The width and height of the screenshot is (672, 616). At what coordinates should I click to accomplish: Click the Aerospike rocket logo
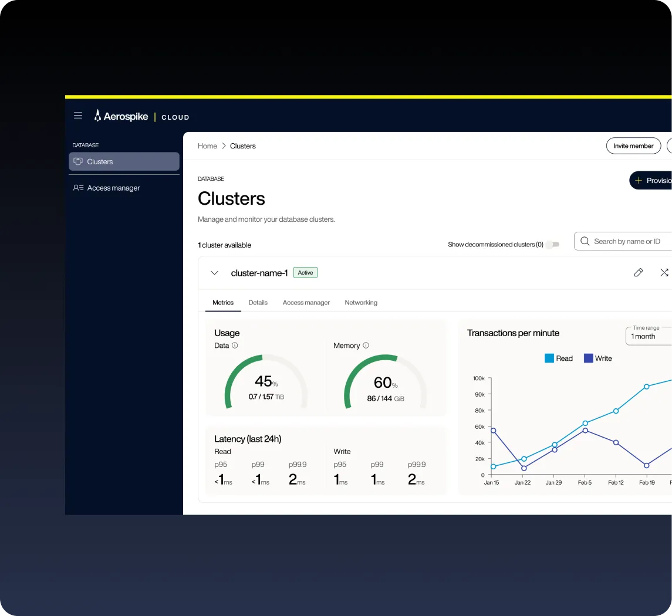98,116
